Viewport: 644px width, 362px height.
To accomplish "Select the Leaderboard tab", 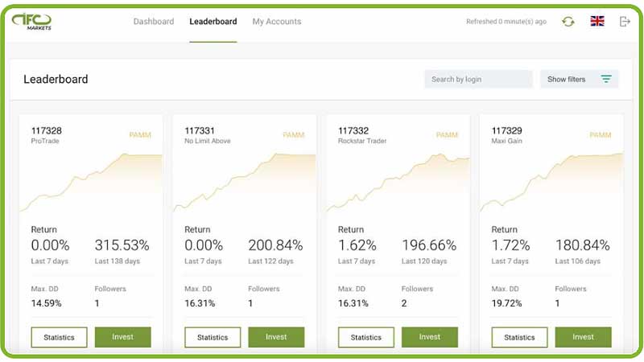I will click(213, 22).
